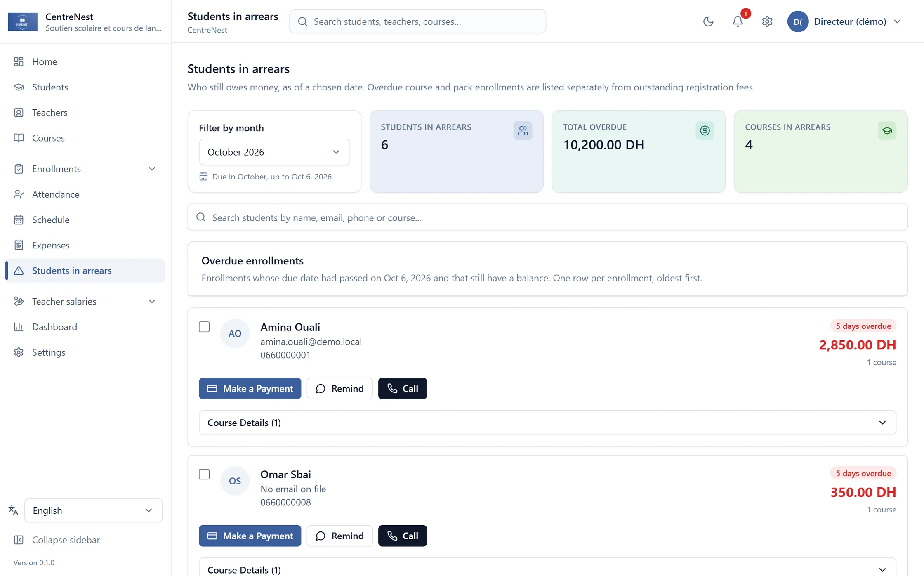Click Amina Ouali's AO avatar
Screen dimensions: 924x576
pyautogui.click(x=235, y=333)
